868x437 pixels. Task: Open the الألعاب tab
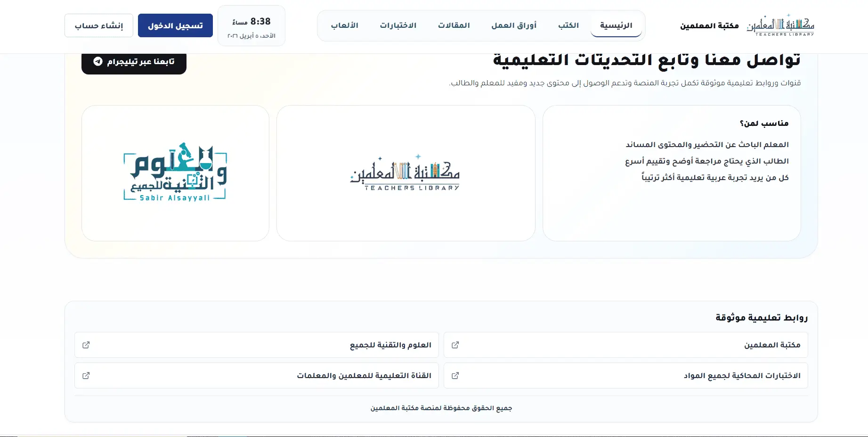point(344,25)
